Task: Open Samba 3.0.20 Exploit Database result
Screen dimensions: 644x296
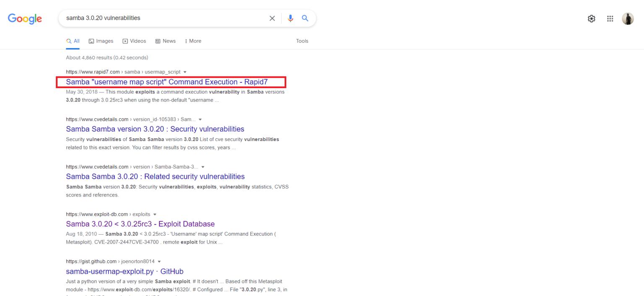Action: pyautogui.click(x=140, y=224)
